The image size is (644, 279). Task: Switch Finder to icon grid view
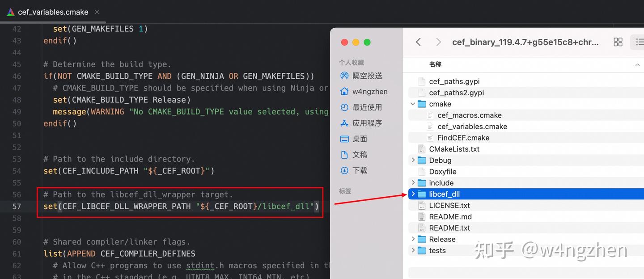[x=618, y=42]
